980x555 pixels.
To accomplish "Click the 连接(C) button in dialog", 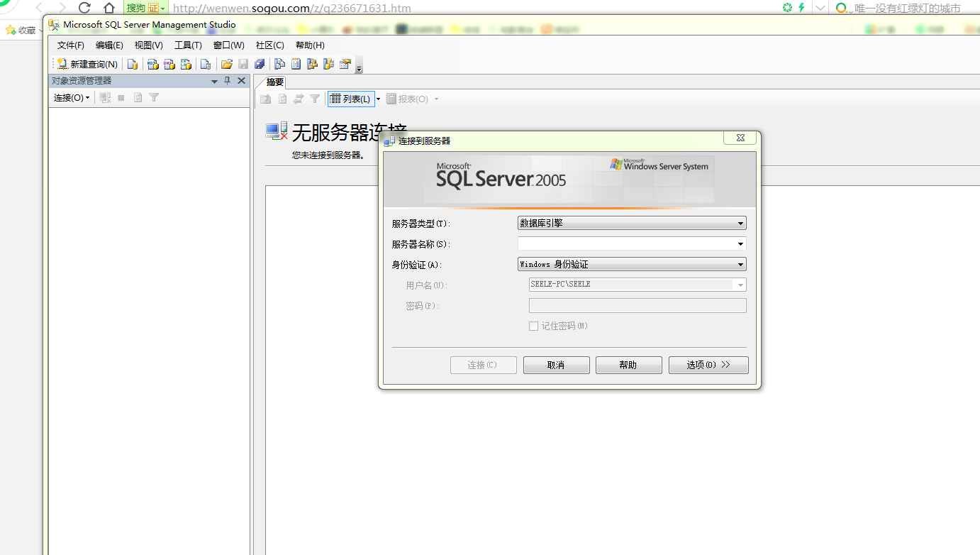I will pyautogui.click(x=484, y=365).
